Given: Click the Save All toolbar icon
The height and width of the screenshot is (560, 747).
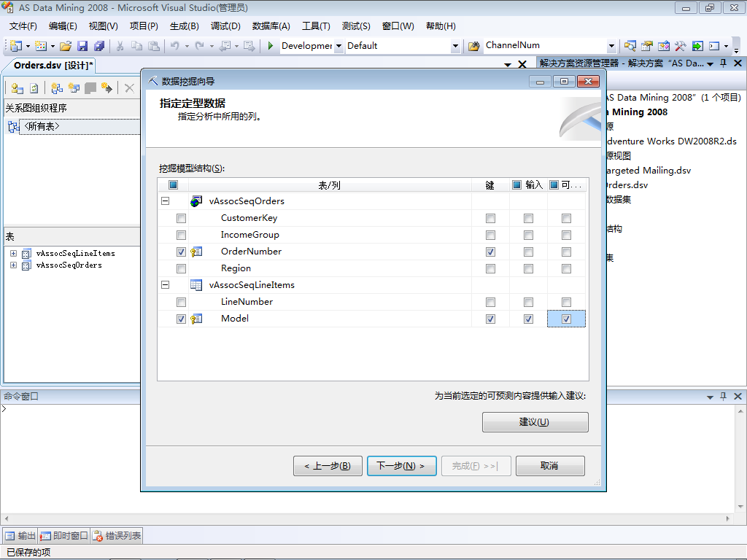Looking at the screenshot, I should click(x=99, y=46).
